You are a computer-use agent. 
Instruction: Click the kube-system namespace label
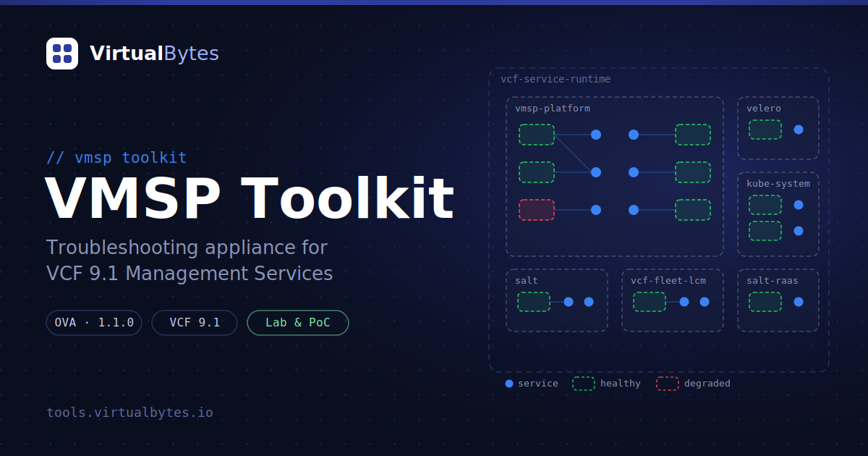point(778,184)
